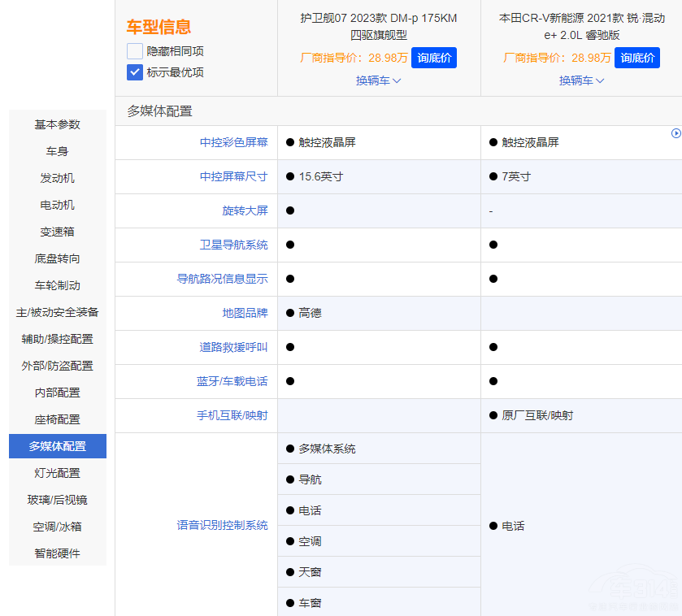Screen dimensions: 682x616
Task: Open 语音识别控制系统 parameter link
Action: [x=222, y=525]
